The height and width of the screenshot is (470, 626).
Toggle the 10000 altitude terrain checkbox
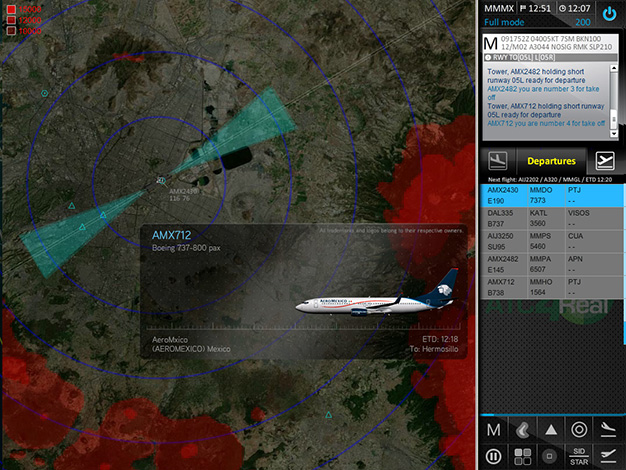coord(11,31)
